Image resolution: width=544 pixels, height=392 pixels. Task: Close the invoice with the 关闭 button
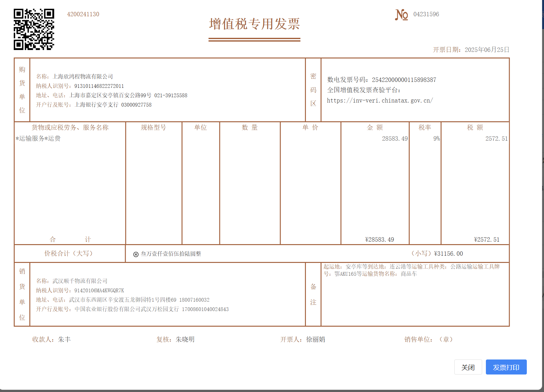(x=468, y=367)
